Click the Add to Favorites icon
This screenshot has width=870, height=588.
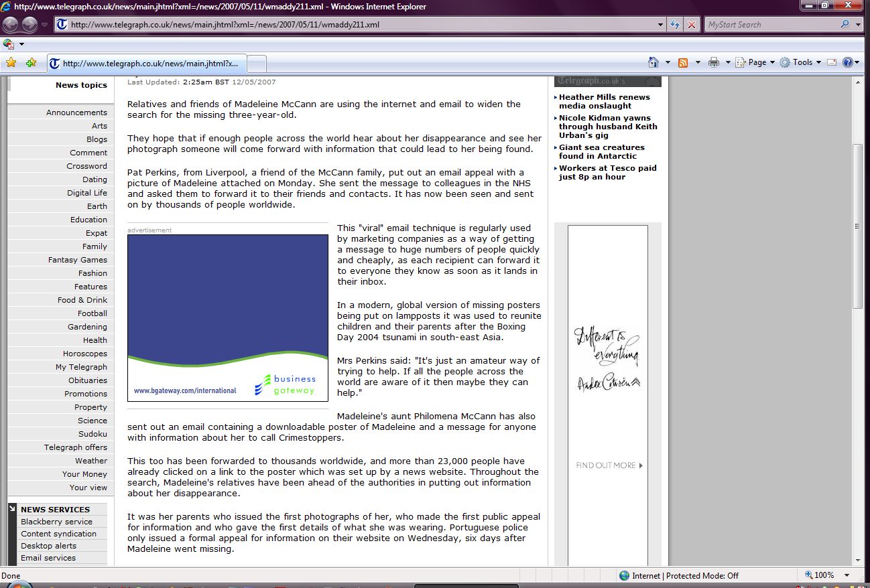point(31,62)
